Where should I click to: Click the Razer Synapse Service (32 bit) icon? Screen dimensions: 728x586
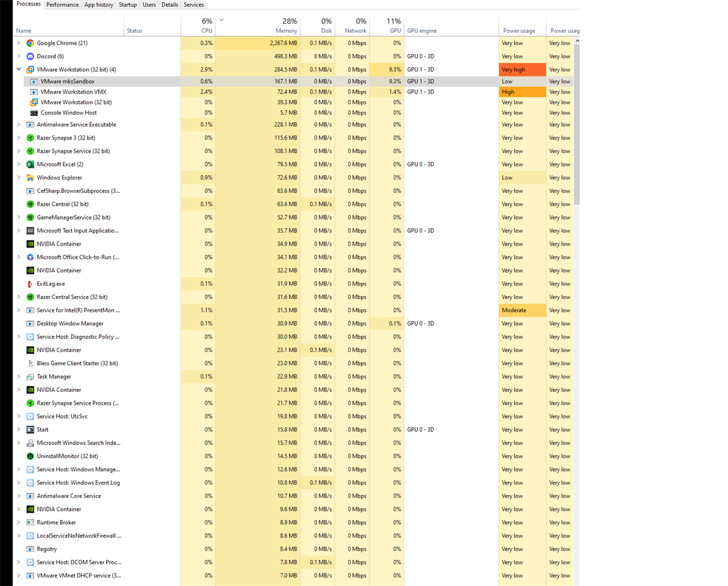tap(30, 151)
